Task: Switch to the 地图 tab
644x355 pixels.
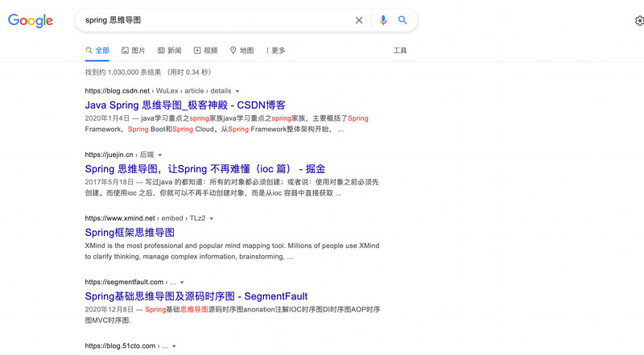Action: tap(242, 51)
